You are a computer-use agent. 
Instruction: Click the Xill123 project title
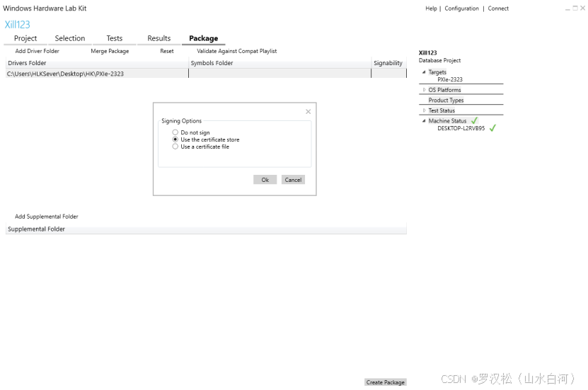pyautogui.click(x=17, y=25)
